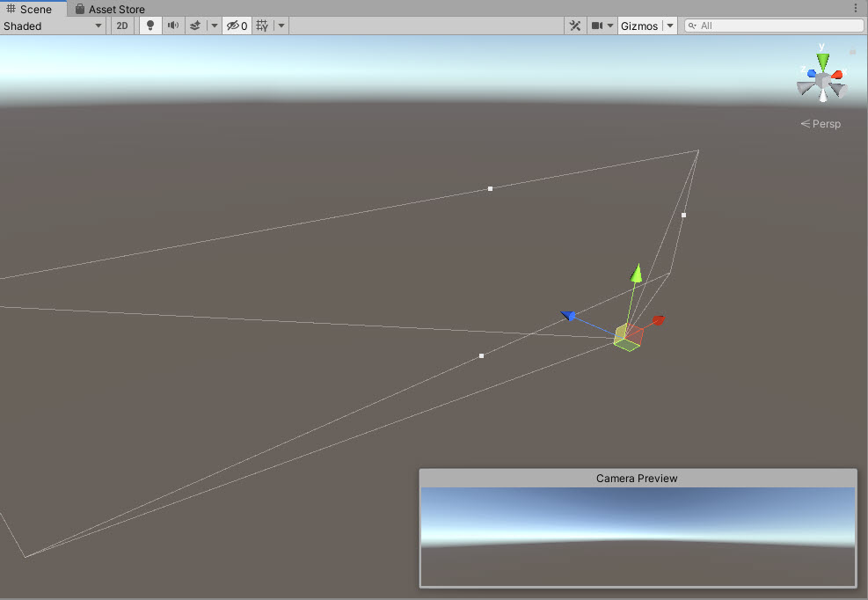The height and width of the screenshot is (600, 868).
Task: Click bottom gray cone of orientation gizmo
Action: [823, 96]
